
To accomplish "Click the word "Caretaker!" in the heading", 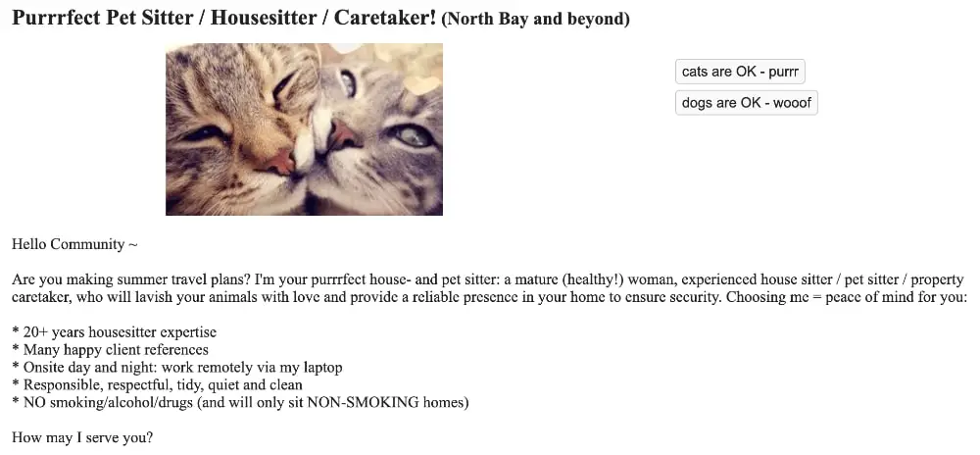I will point(385,18).
